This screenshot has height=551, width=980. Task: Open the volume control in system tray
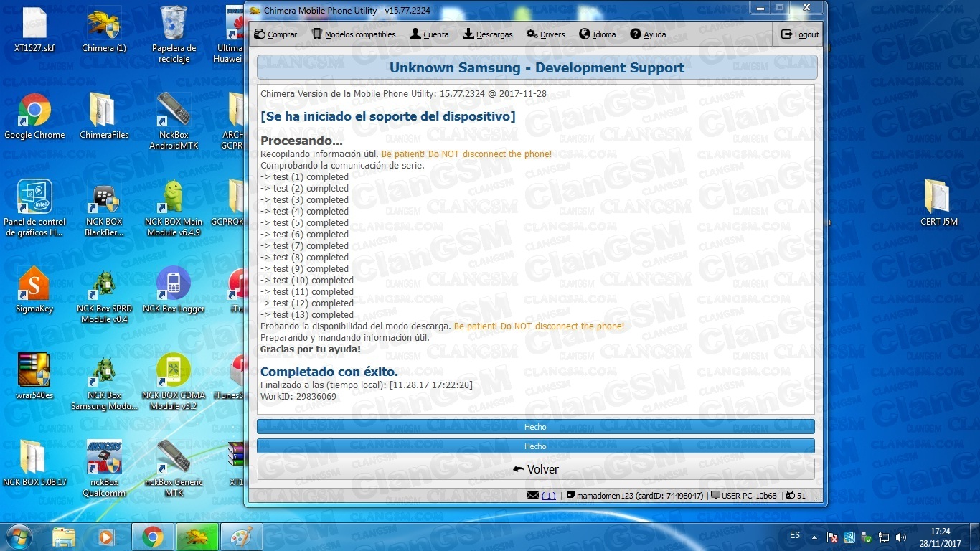[x=901, y=537]
